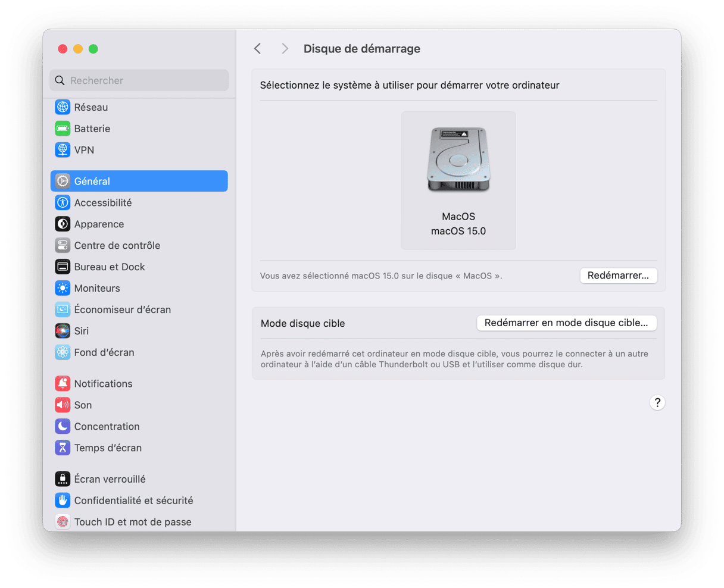Viewport: 724px width, 588px height.
Task: Click the green full-screen window button
Action: [93, 49]
